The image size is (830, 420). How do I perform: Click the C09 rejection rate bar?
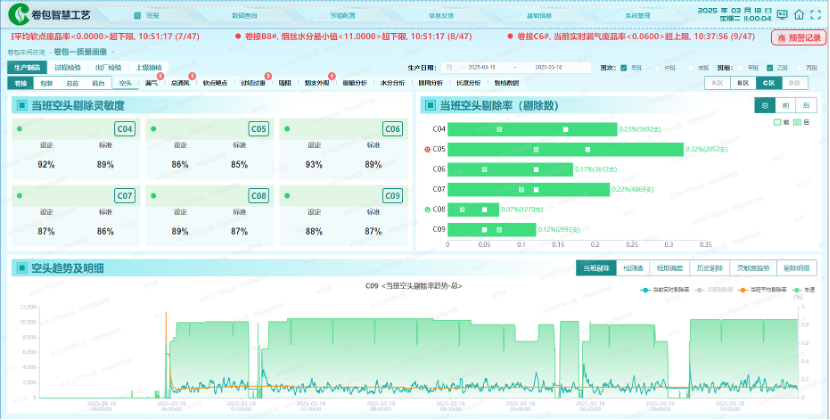coord(492,230)
